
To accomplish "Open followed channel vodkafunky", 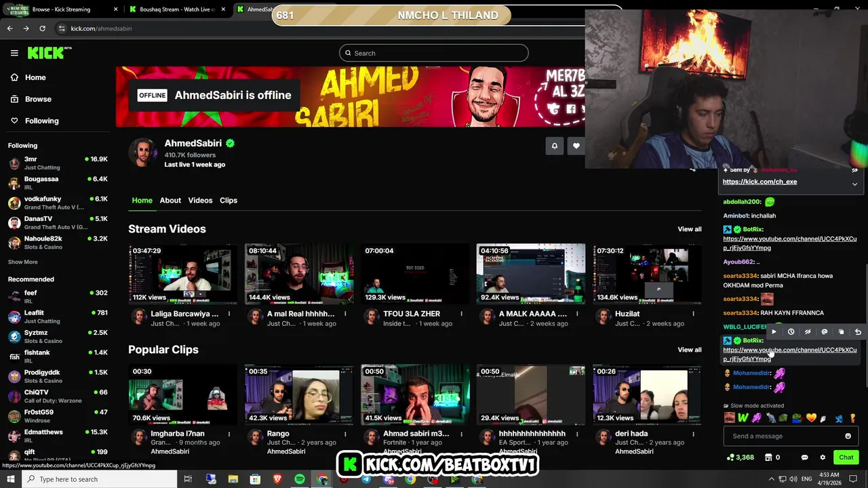I will coord(58,203).
